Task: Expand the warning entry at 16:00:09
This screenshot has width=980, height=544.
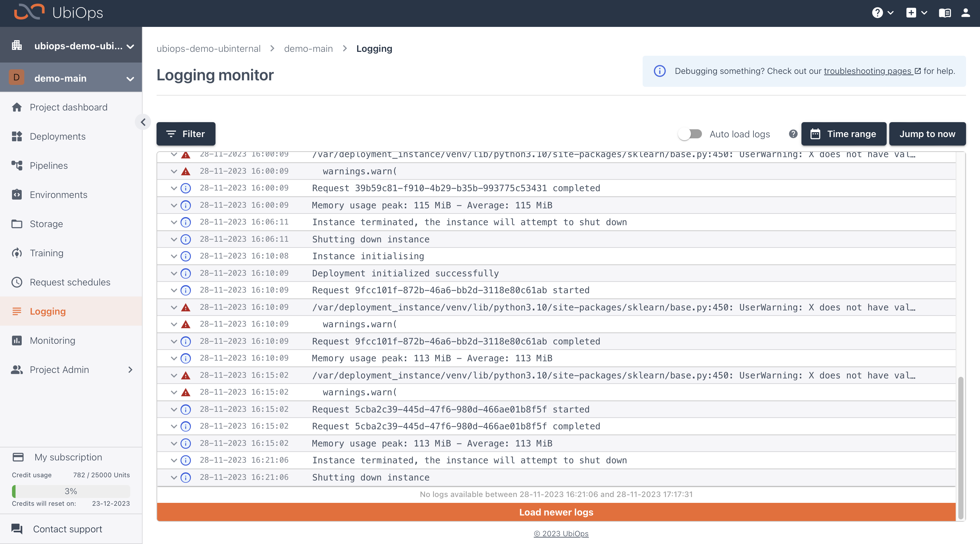Action: [173, 154]
